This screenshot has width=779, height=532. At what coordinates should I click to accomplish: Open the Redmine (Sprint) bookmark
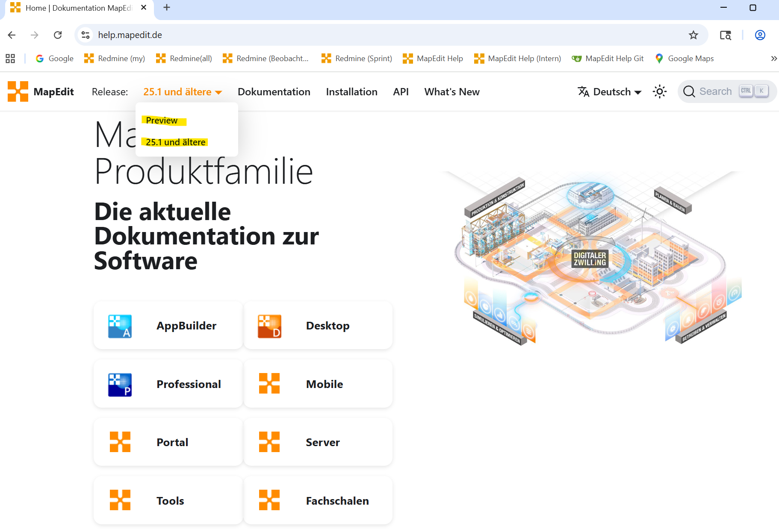(357, 59)
